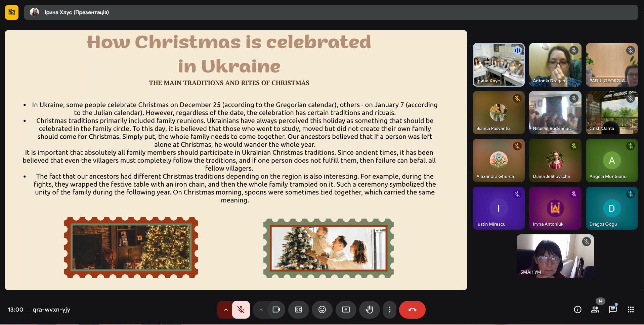The image size is (644, 325).
Task: Click the participant count badge 14
Action: coord(600,301)
